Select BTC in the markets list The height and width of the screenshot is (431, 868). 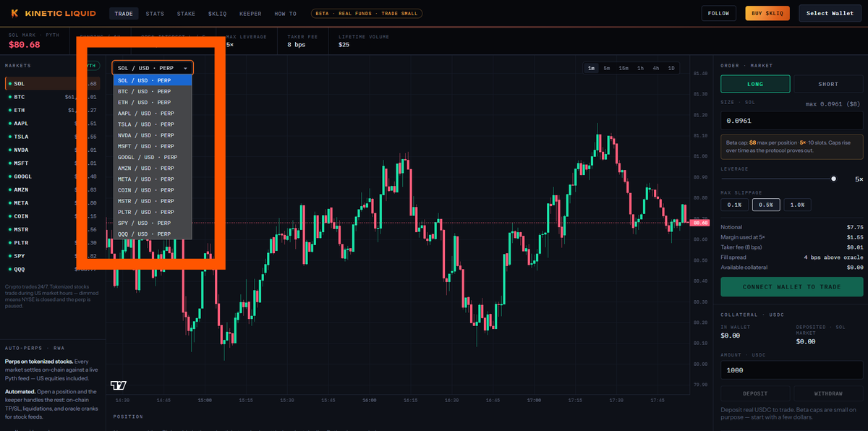coord(52,97)
